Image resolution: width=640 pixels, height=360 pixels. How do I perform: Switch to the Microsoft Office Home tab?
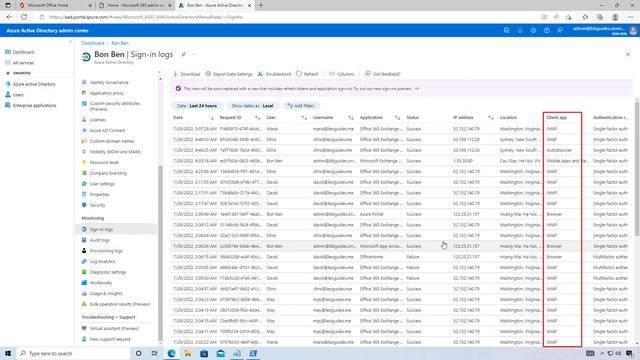[x=56, y=5]
